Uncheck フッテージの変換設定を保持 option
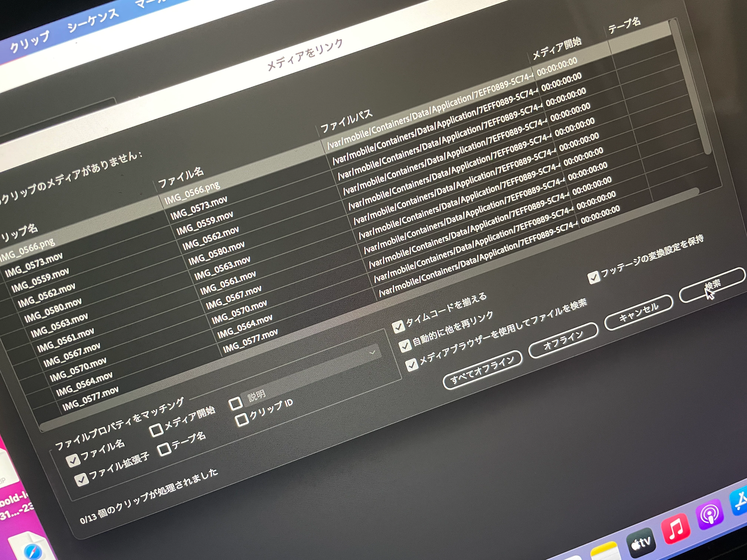 593,277
